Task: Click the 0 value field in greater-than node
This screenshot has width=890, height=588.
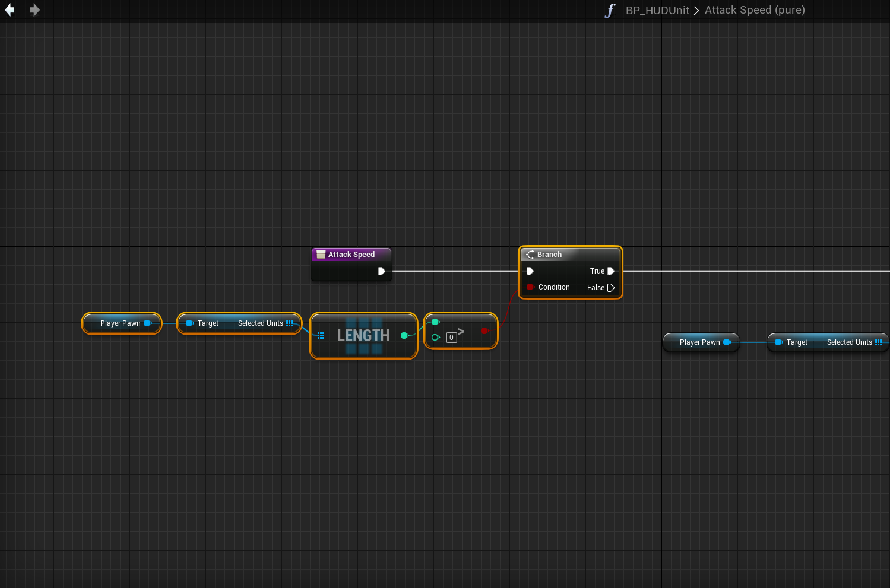Action: pos(451,338)
